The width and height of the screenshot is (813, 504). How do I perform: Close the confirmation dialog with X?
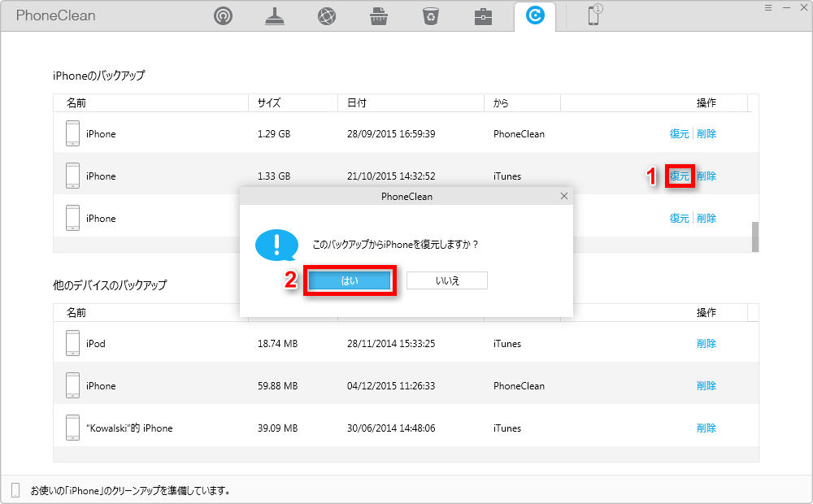pyautogui.click(x=564, y=196)
